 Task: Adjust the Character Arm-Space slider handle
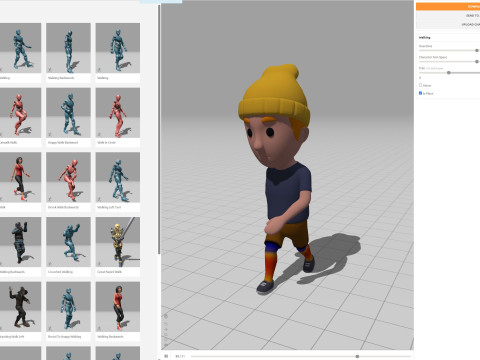pyautogui.click(x=477, y=62)
